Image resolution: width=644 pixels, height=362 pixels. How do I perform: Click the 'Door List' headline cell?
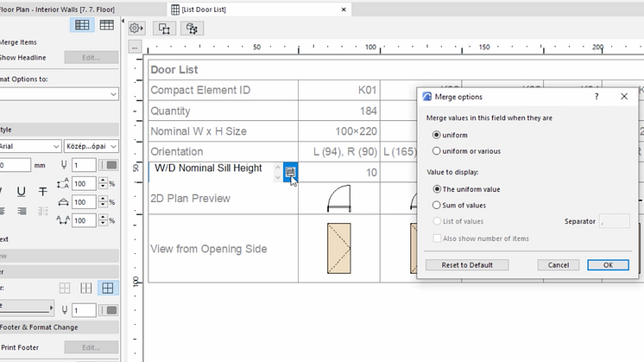[x=396, y=69]
